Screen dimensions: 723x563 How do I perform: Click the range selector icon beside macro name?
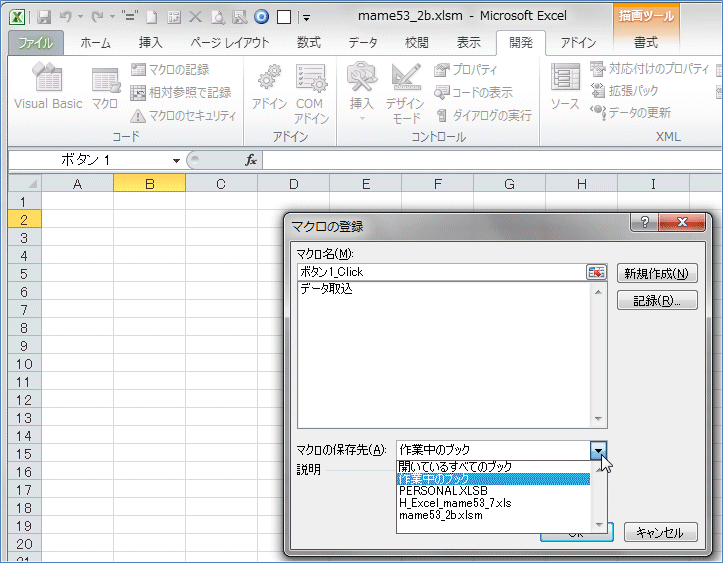click(x=597, y=272)
